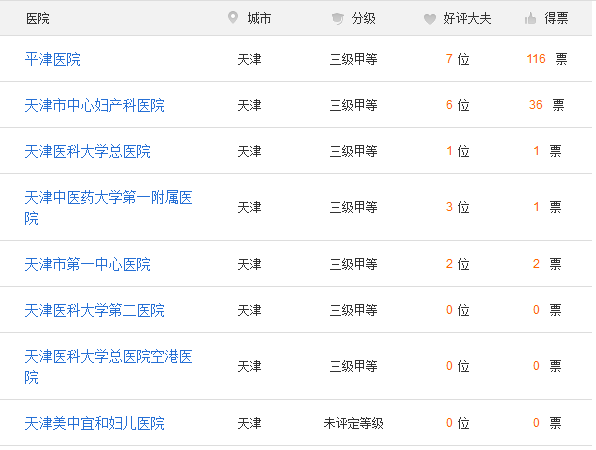This screenshot has height=450, width=596.
Task: Select 3 位 in 天津中医药大学 row
Action: coord(457,207)
